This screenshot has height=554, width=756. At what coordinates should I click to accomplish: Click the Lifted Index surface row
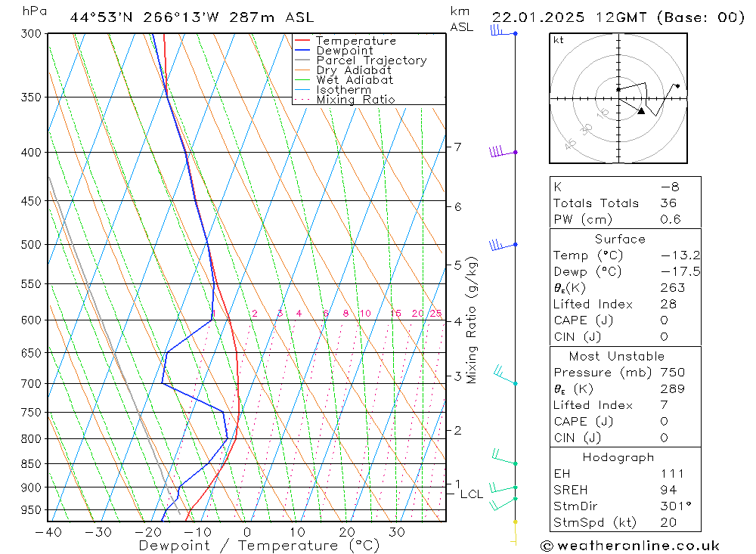click(x=625, y=305)
